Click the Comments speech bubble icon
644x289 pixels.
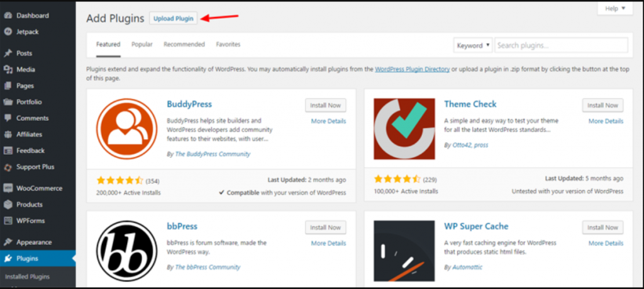click(8, 118)
